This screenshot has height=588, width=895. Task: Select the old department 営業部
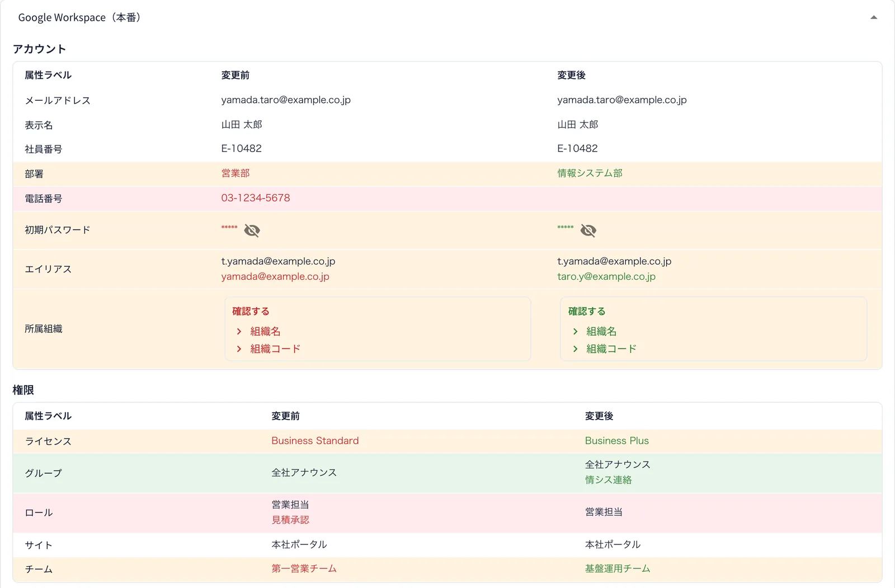[235, 173]
